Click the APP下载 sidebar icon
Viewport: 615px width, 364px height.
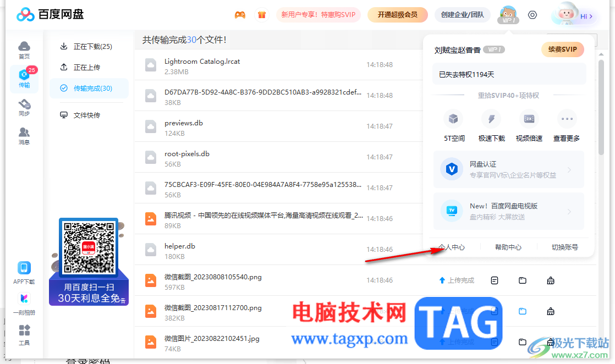(24, 273)
